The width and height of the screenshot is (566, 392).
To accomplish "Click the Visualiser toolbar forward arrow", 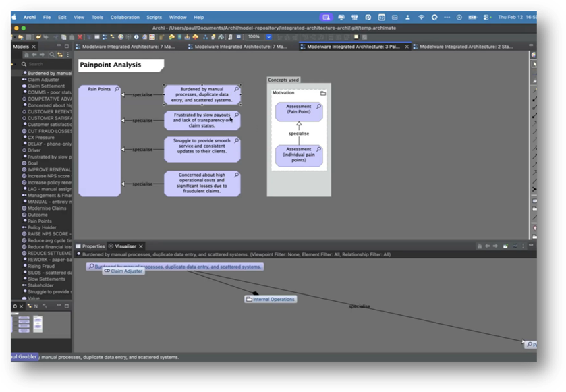I will [x=495, y=246].
